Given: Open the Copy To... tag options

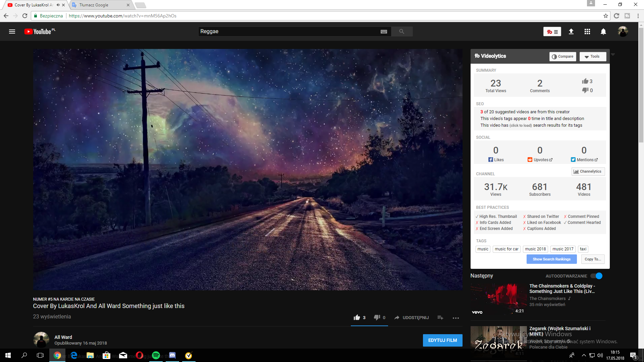Looking at the screenshot, I should point(593,259).
